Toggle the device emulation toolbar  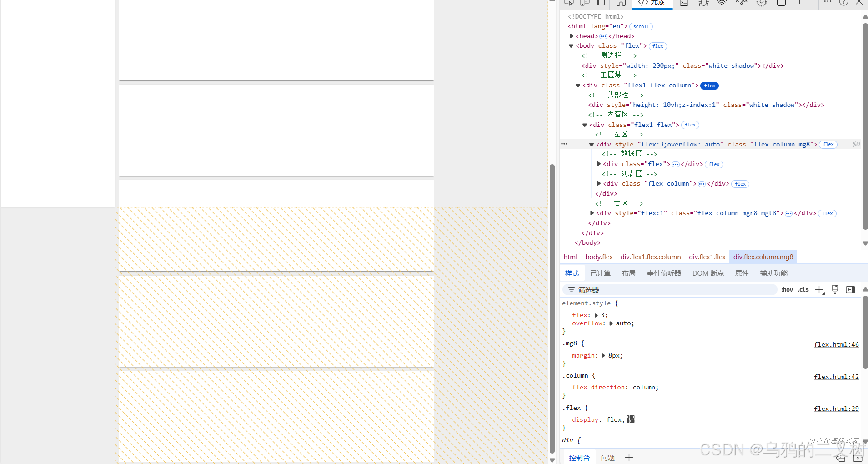click(585, 3)
